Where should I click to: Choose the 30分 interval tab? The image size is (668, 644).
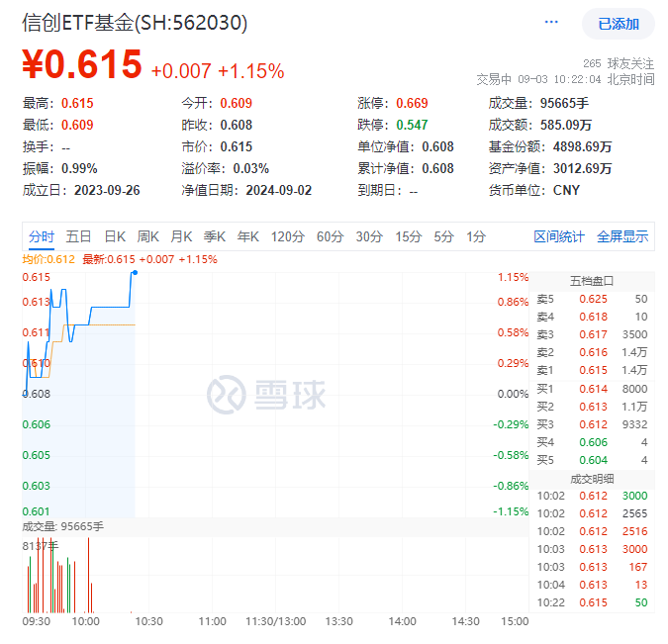(369, 236)
